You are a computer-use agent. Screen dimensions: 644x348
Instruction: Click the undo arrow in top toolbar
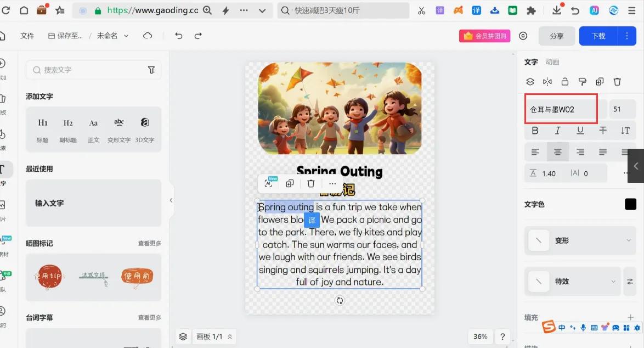pyautogui.click(x=178, y=36)
